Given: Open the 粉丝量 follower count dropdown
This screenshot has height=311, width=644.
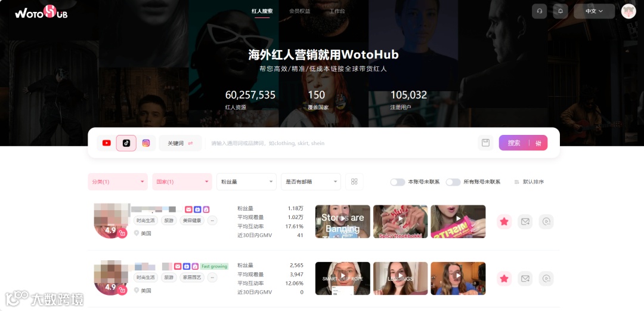Looking at the screenshot, I should (x=246, y=181).
